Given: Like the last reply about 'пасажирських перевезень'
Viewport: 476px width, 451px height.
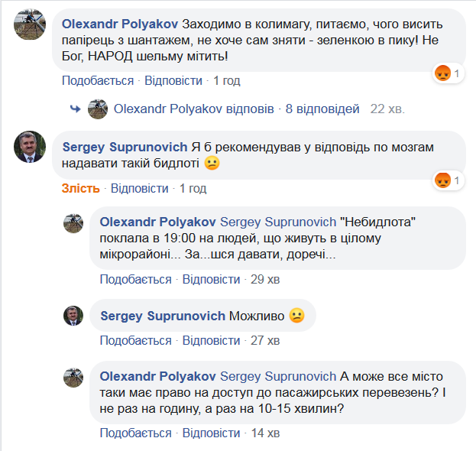Looking at the screenshot, I should point(135,433).
